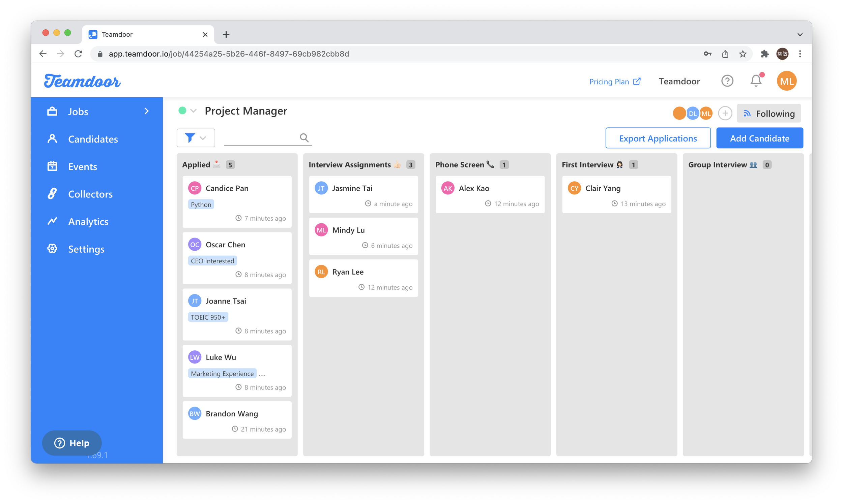
Task: Click the Add Candidate button
Action: point(759,138)
